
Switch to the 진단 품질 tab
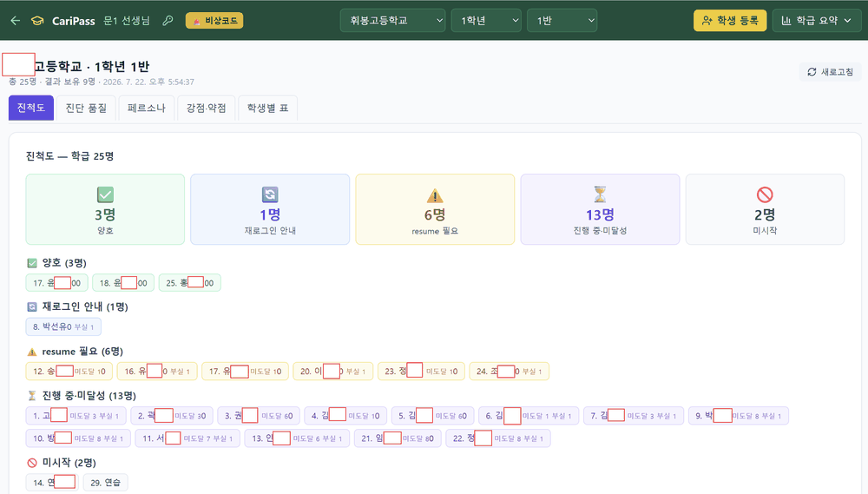point(86,108)
